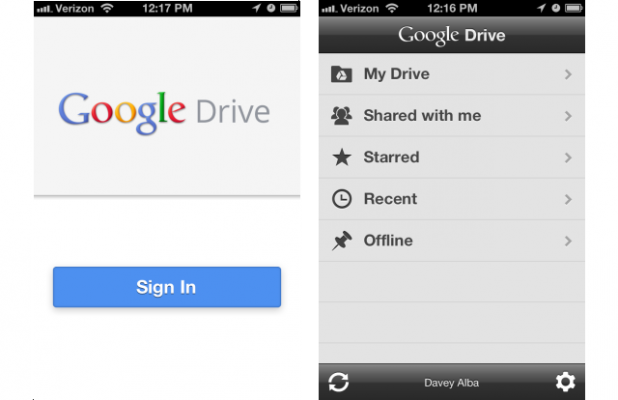Expand Shared with me chevron arrow
618x400 pixels.
pyautogui.click(x=568, y=116)
